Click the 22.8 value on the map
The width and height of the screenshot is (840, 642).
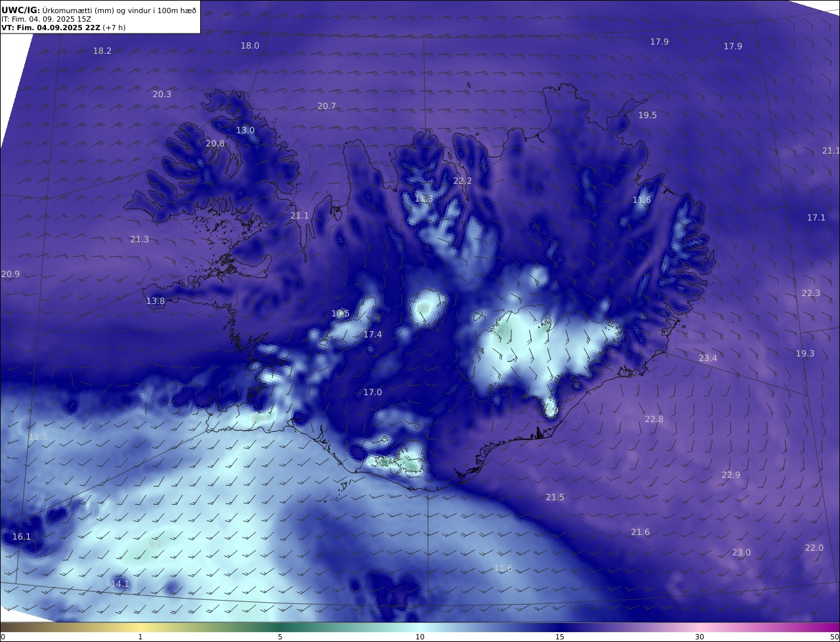pyautogui.click(x=654, y=419)
